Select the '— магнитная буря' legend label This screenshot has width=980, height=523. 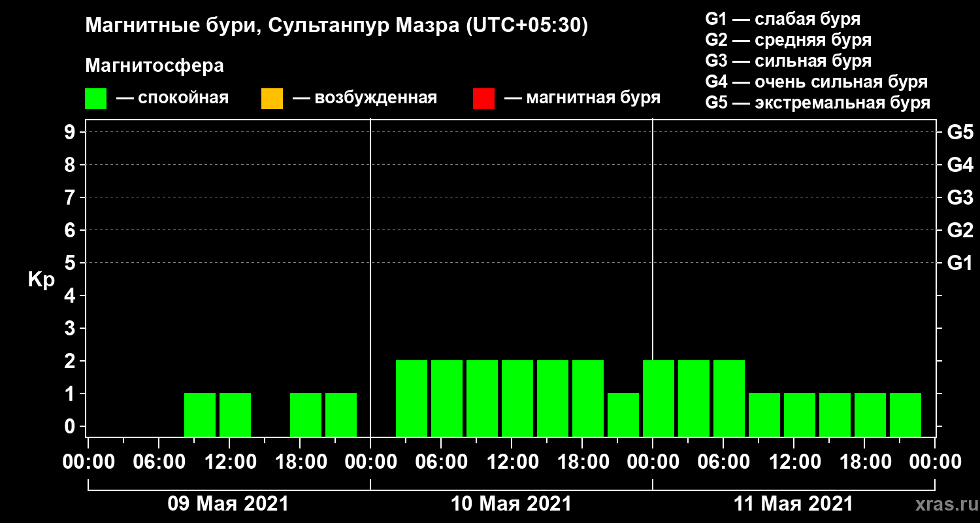583,98
